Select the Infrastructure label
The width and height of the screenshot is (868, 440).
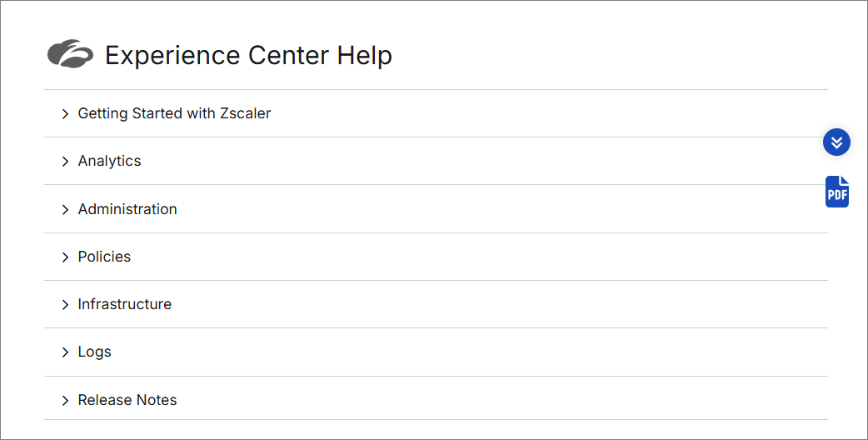(124, 304)
